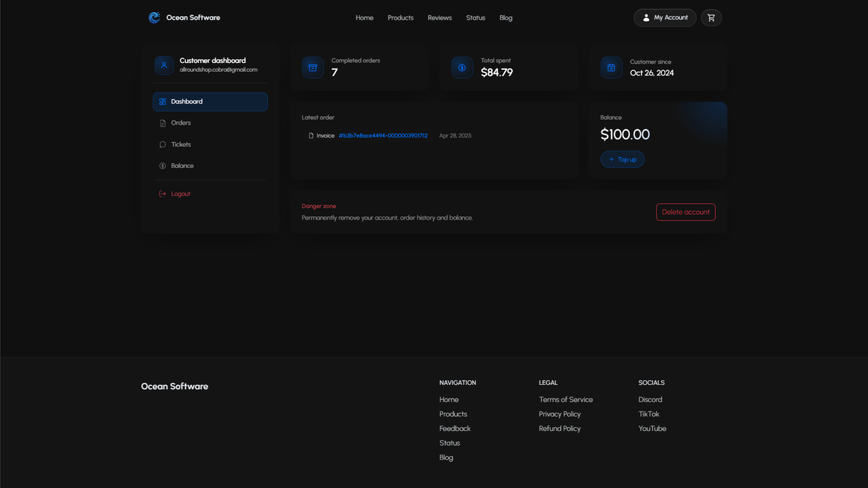Click the customer profile avatar icon
The image size is (868, 488).
tap(164, 65)
